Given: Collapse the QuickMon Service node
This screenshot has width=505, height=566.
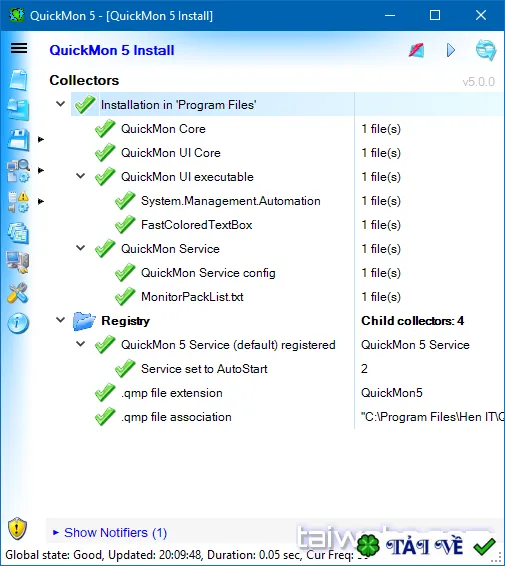Looking at the screenshot, I should coord(80,248).
